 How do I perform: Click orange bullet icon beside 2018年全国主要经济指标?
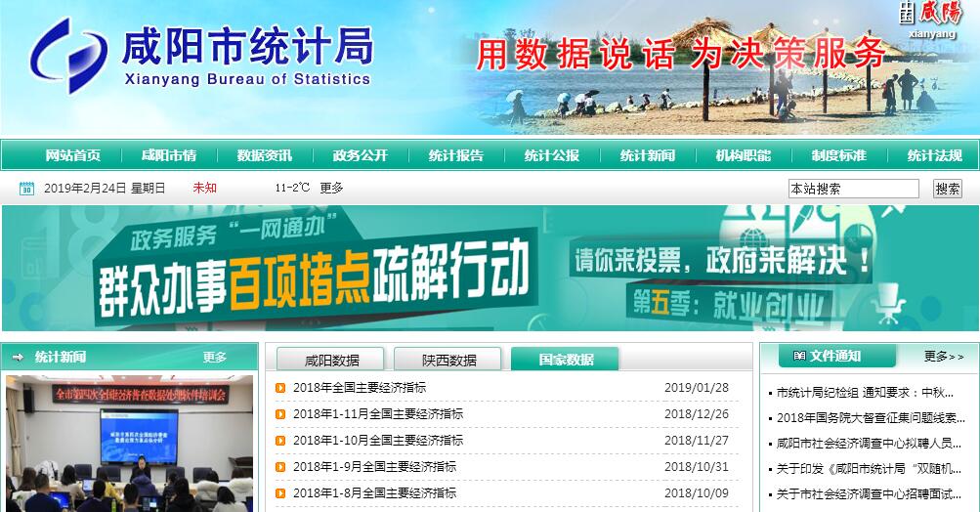pos(280,388)
